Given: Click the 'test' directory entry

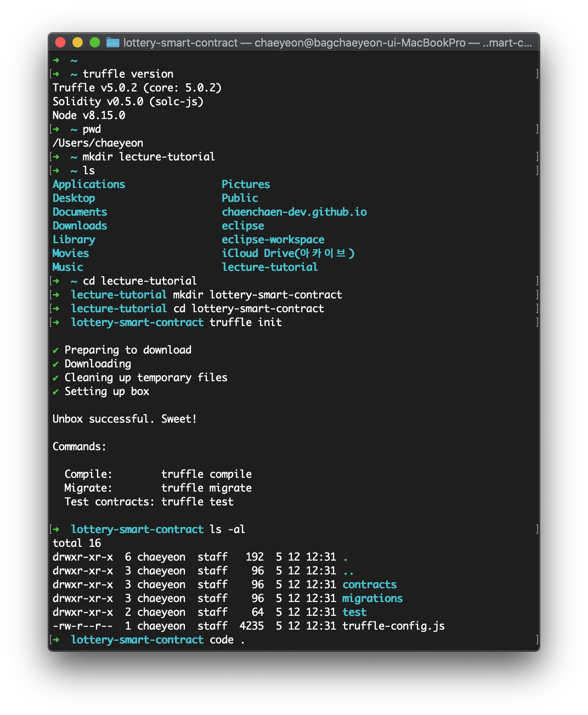Looking at the screenshot, I should coord(354,612).
